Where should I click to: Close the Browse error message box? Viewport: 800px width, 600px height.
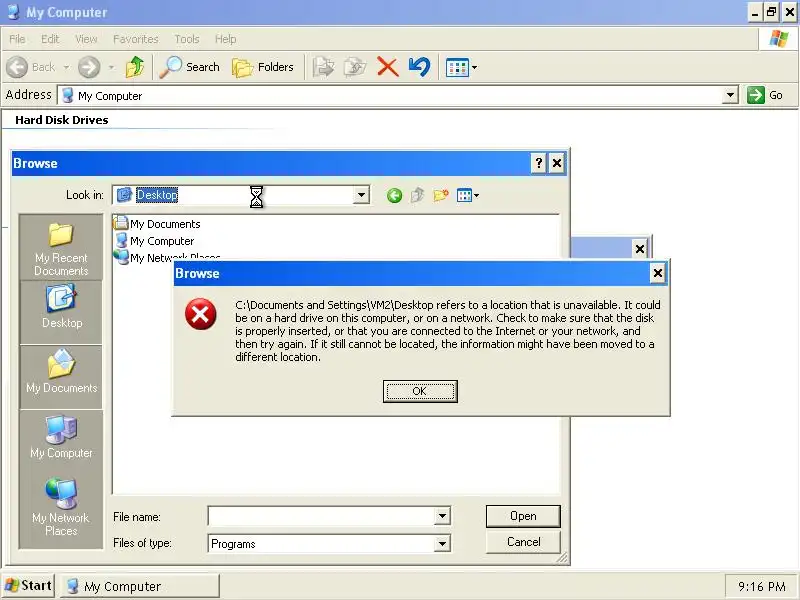click(658, 273)
